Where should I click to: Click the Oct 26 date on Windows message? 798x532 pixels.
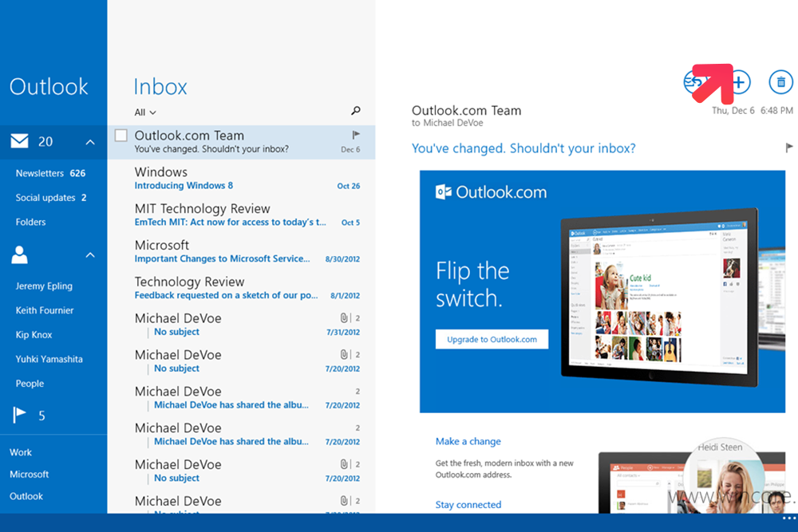click(349, 186)
